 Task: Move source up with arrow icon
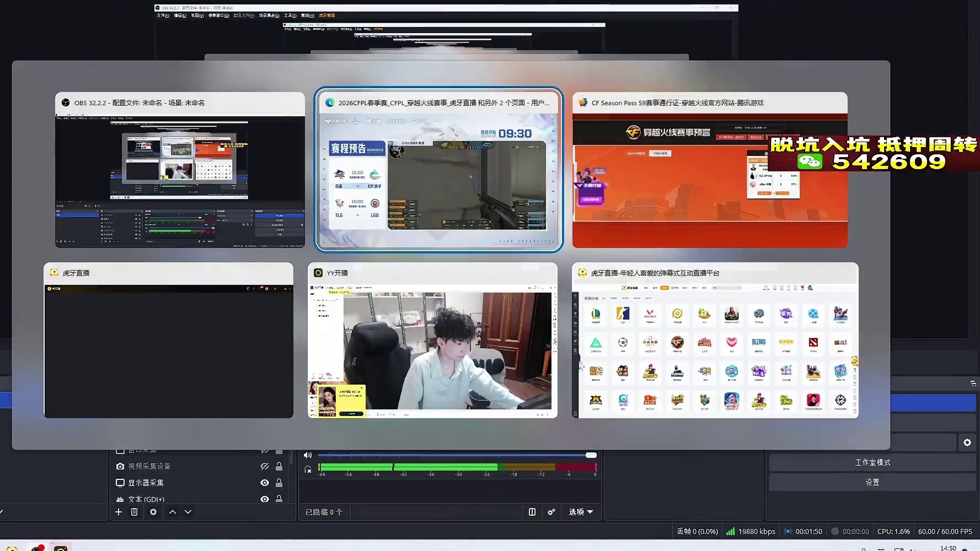[x=173, y=512]
